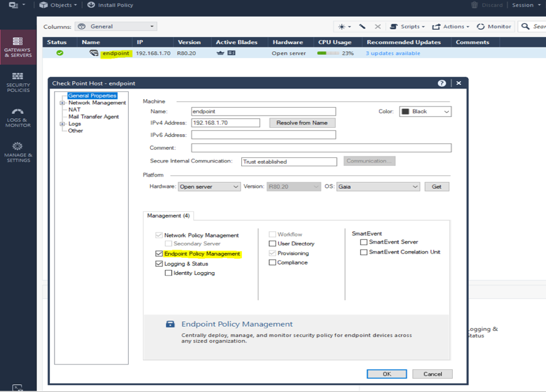Image resolution: width=546 pixels, height=392 pixels.
Task: Close the Check Point Host dialog
Action: [x=459, y=83]
